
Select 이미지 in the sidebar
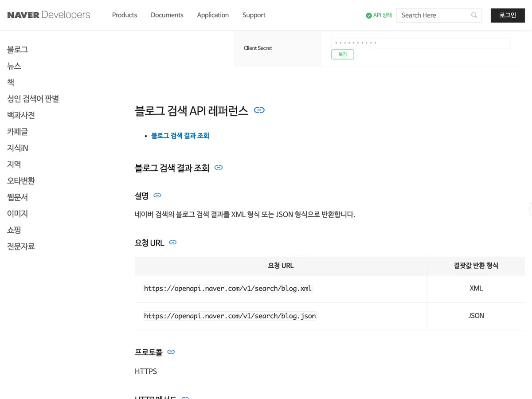[18, 214]
